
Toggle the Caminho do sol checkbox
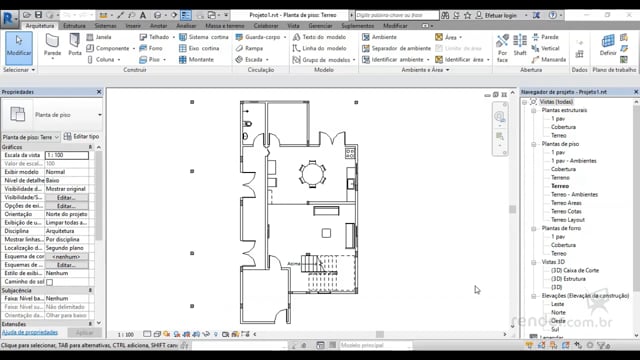pyautogui.click(x=49, y=282)
